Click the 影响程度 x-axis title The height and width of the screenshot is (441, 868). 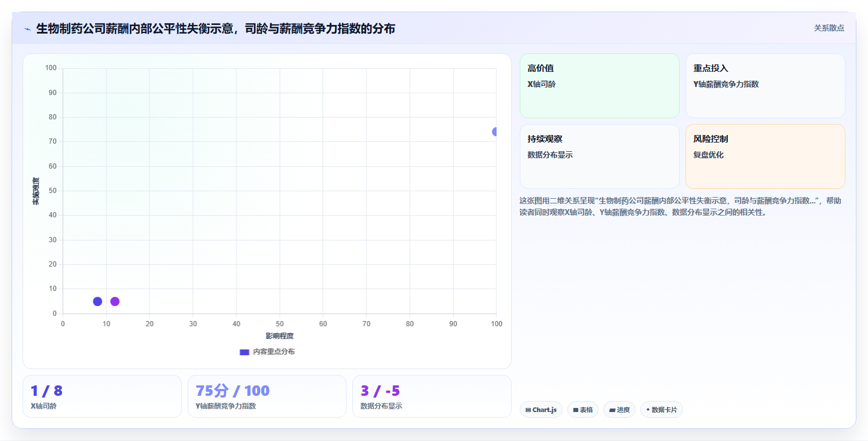(279, 336)
